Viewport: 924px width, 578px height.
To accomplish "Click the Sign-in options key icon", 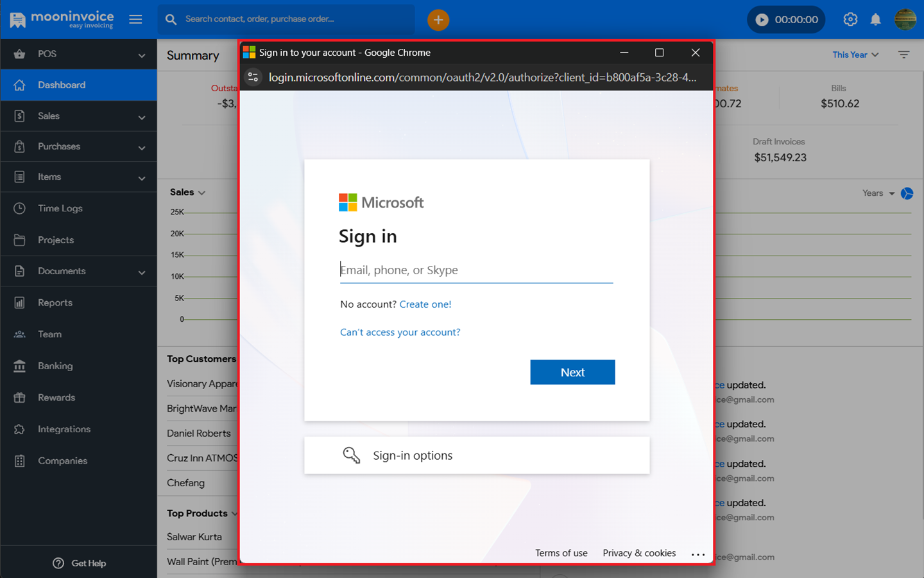I will [351, 455].
